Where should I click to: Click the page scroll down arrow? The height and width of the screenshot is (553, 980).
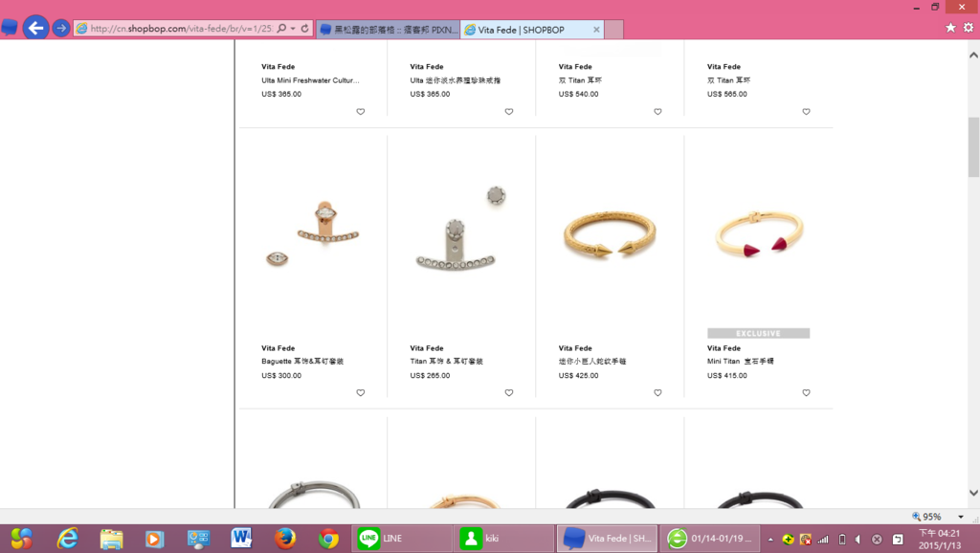(x=973, y=493)
